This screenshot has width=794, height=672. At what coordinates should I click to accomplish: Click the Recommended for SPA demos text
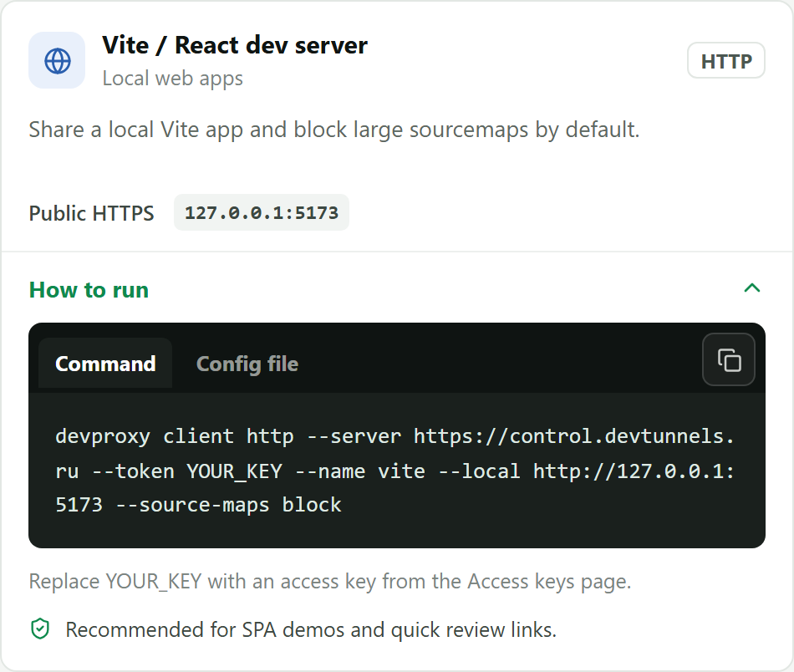(311, 630)
